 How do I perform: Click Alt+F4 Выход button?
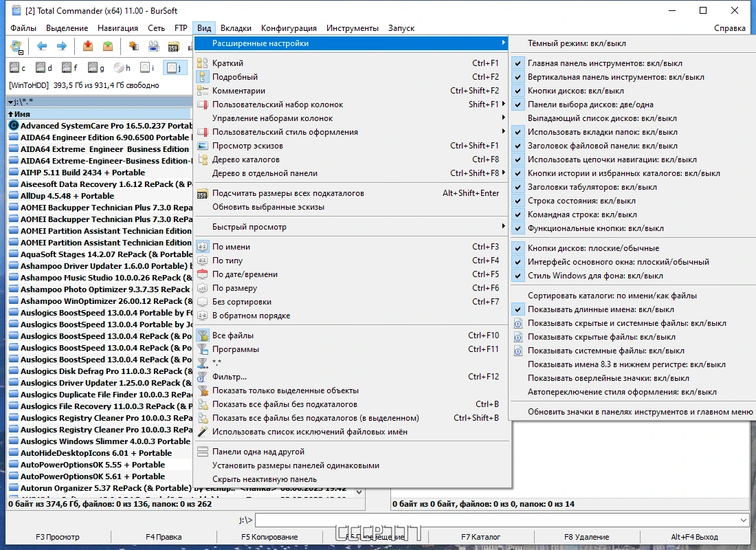pyautogui.click(x=694, y=537)
